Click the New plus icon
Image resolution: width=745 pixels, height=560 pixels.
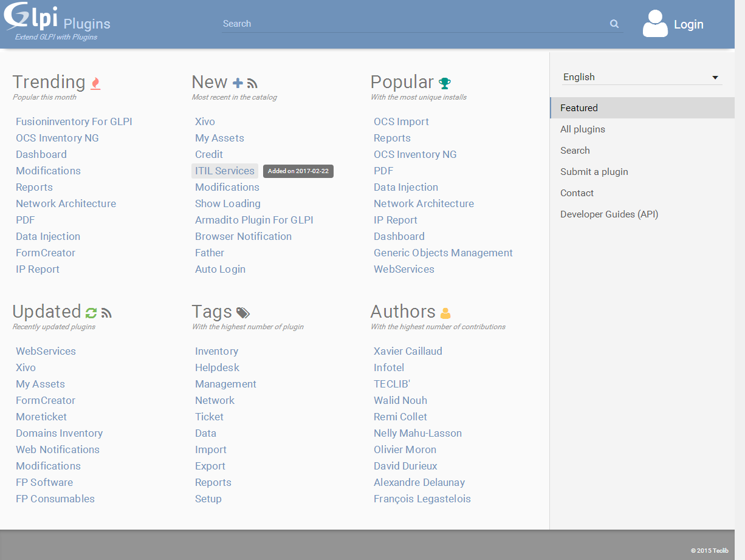238,83
